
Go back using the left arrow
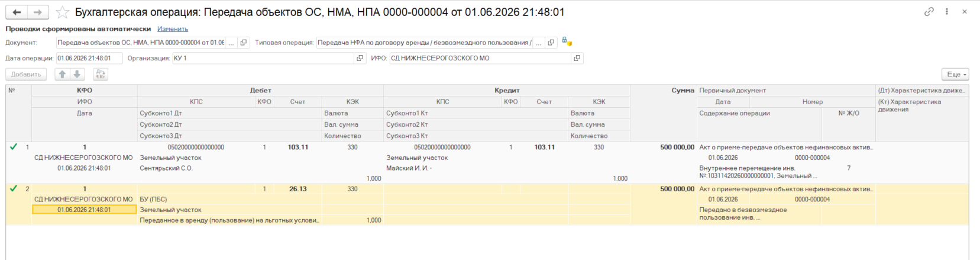[x=17, y=12]
